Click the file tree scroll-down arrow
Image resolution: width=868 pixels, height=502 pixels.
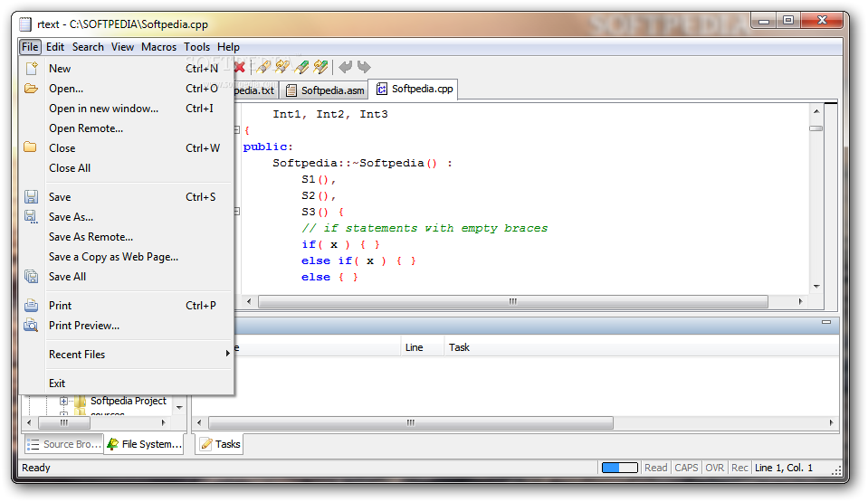click(179, 407)
